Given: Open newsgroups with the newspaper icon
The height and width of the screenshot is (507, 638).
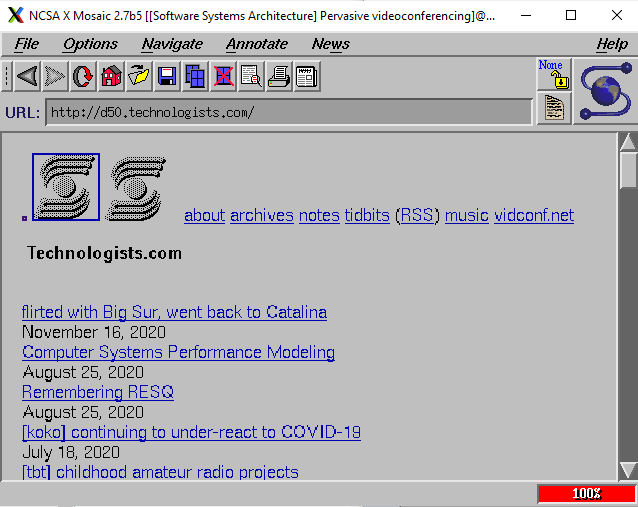Looking at the screenshot, I should (x=307, y=76).
